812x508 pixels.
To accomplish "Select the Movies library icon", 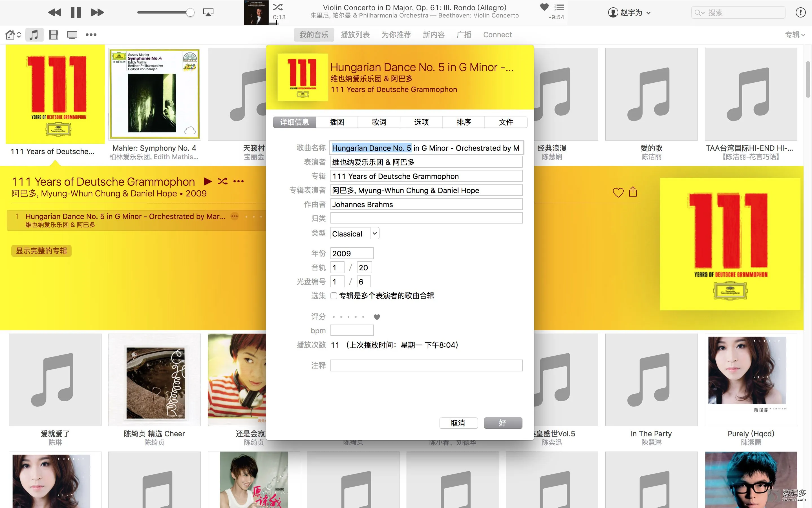I will pyautogui.click(x=53, y=35).
